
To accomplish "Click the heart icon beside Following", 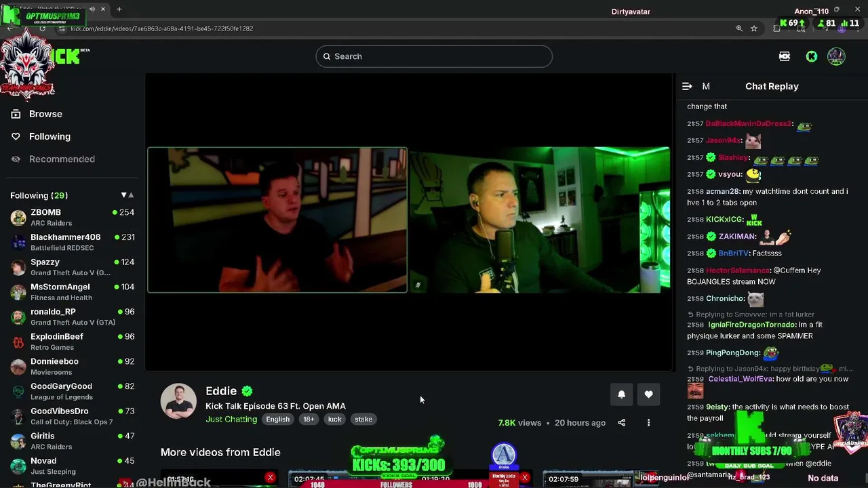I will (x=16, y=136).
